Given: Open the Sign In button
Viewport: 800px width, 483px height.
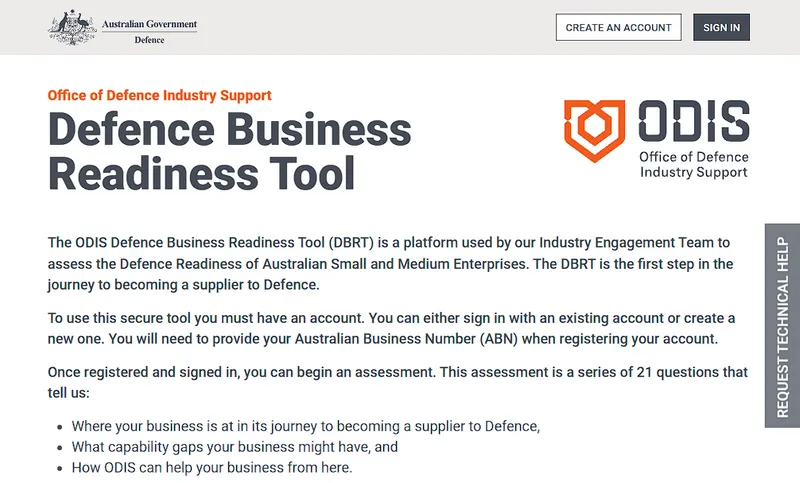Looking at the screenshot, I should coord(721,28).
